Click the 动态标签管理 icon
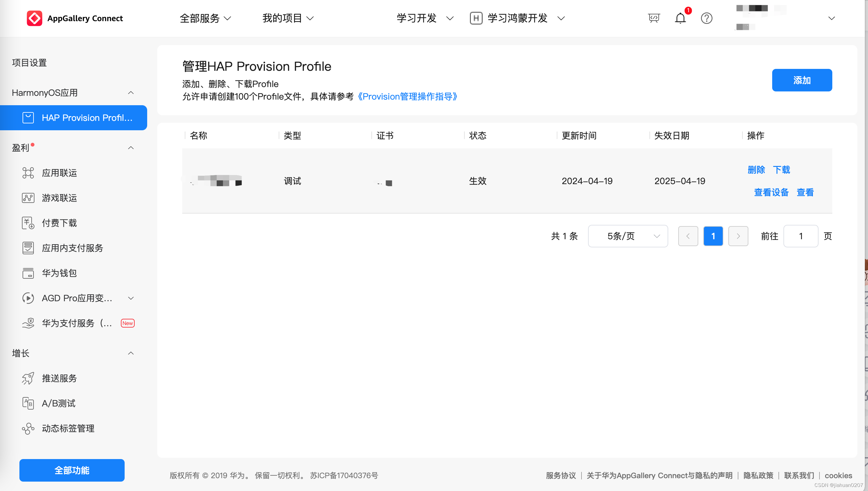The height and width of the screenshot is (491, 868). (x=28, y=428)
